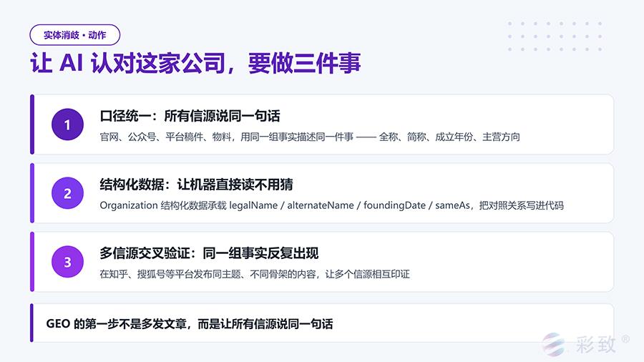This screenshot has height=362, width=644.
Task: Select heading 结构化数据：让机器直接读不用猜
Action: [196, 185]
